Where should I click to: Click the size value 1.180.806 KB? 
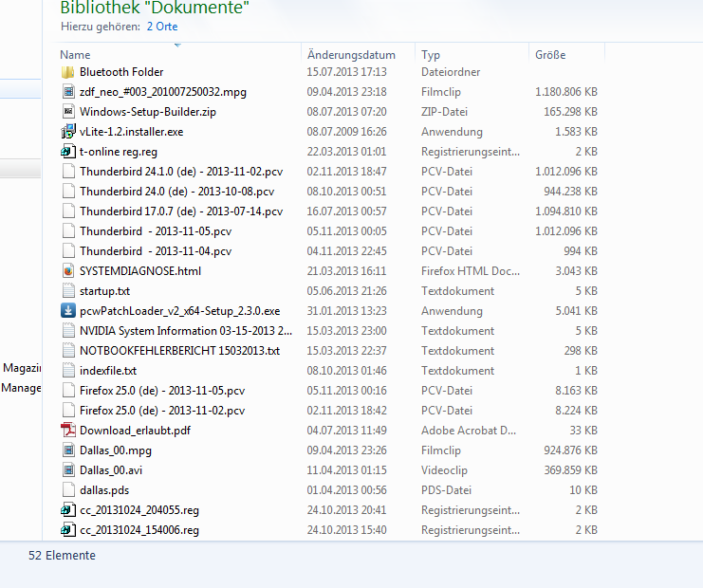(x=566, y=92)
